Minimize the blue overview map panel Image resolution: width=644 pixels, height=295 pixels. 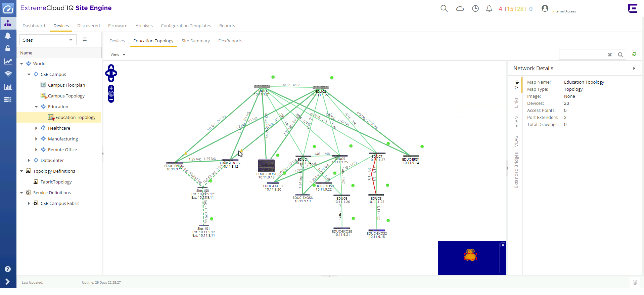(503, 245)
